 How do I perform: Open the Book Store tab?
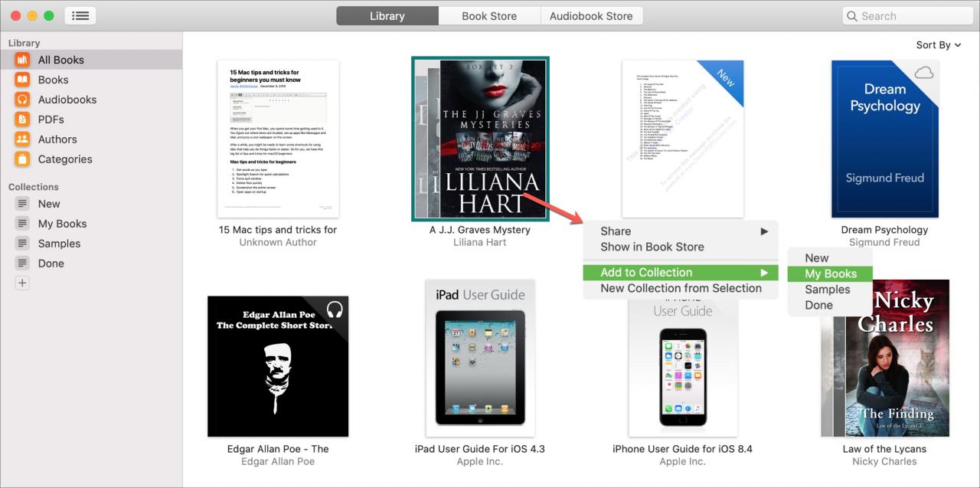489,16
